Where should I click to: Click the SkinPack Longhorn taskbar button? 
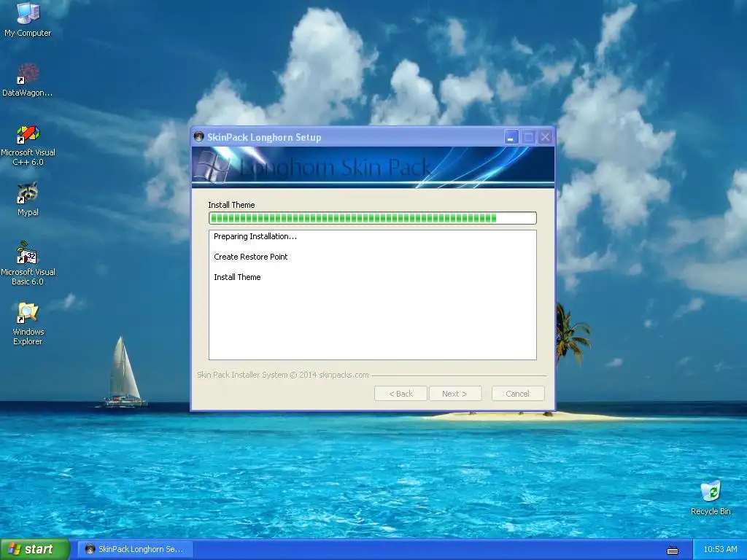135,549
